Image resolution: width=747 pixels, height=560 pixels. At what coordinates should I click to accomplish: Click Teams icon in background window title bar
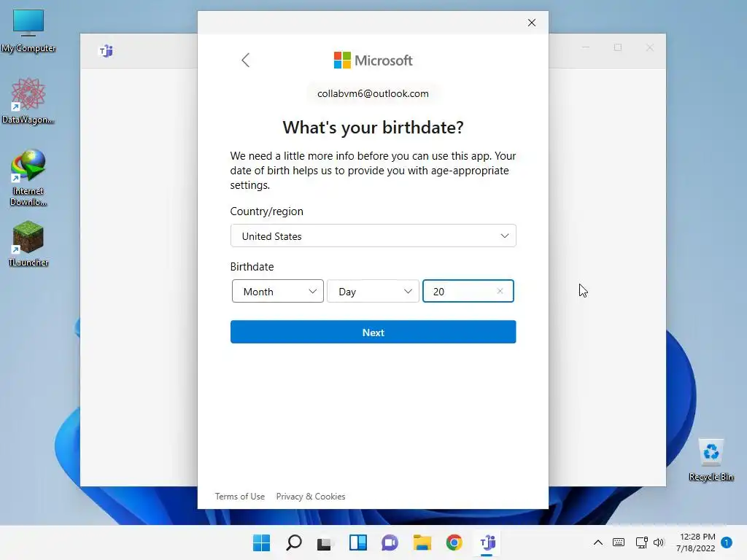pos(106,50)
